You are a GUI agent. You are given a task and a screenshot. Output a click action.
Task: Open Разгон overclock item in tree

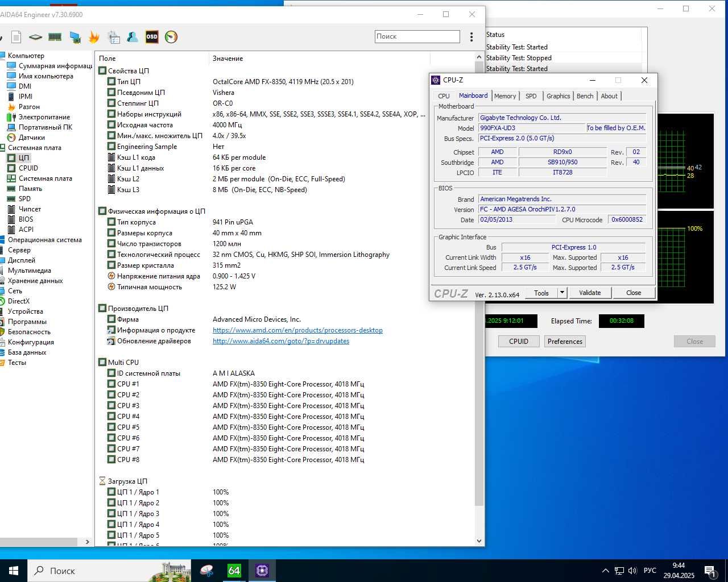point(29,107)
